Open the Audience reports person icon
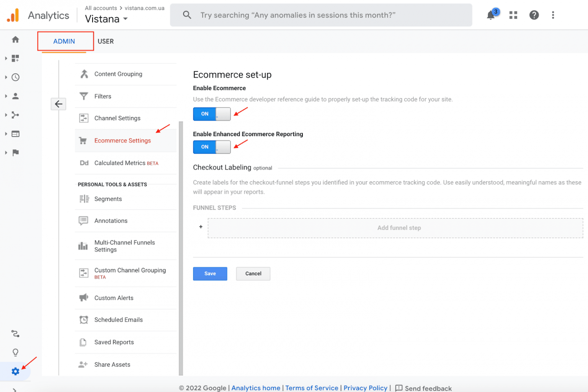Screen dimensions: 588x392 click(x=15, y=96)
